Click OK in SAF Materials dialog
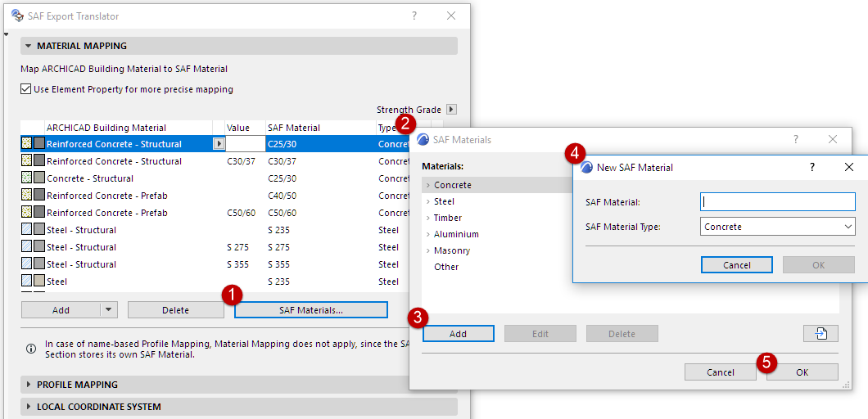This screenshot has width=868, height=419. click(802, 372)
